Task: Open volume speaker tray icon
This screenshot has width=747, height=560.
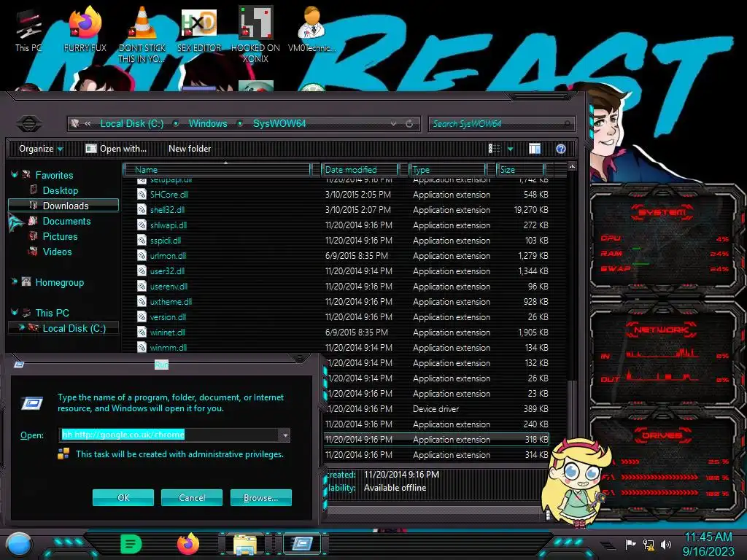Action: (666, 544)
